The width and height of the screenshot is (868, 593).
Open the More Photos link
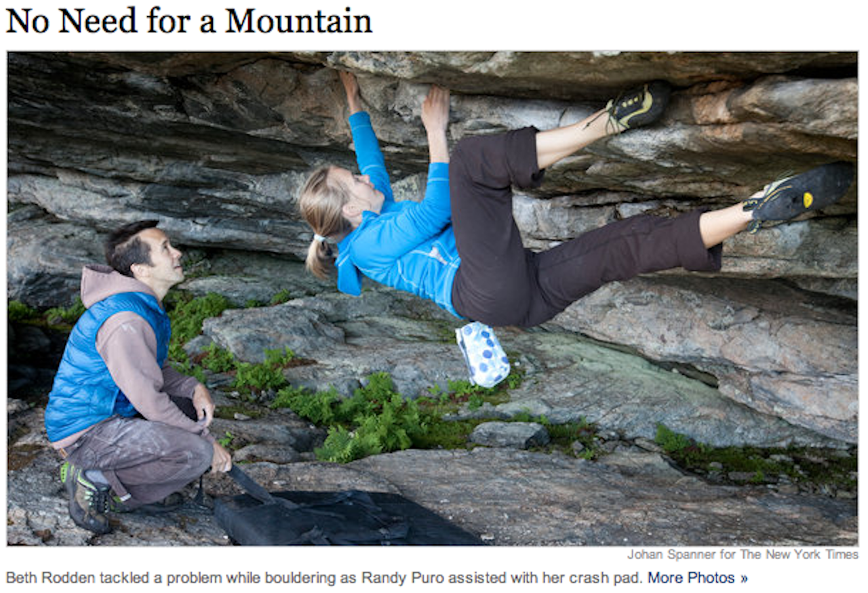click(x=698, y=578)
